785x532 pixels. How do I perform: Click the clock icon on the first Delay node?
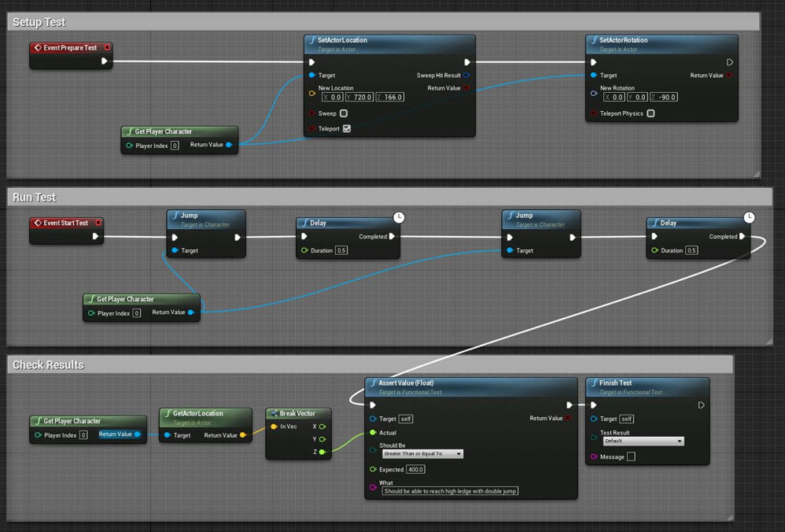point(399,216)
